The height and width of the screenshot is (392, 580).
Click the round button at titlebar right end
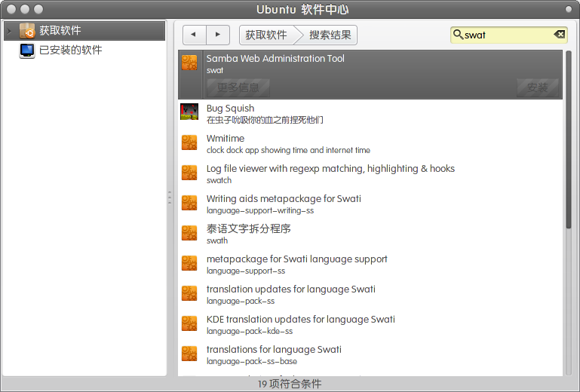click(569, 9)
